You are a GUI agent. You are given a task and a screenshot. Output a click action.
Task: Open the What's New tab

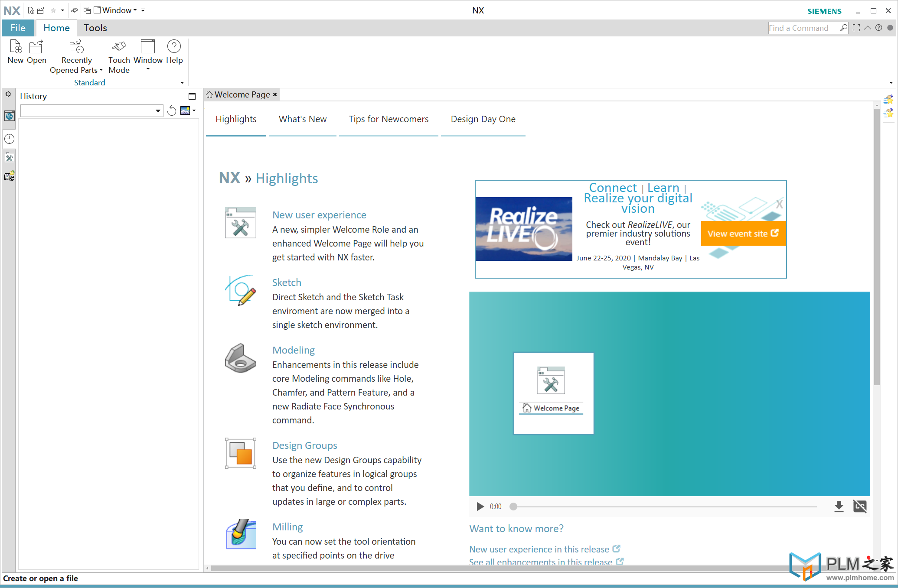click(303, 119)
